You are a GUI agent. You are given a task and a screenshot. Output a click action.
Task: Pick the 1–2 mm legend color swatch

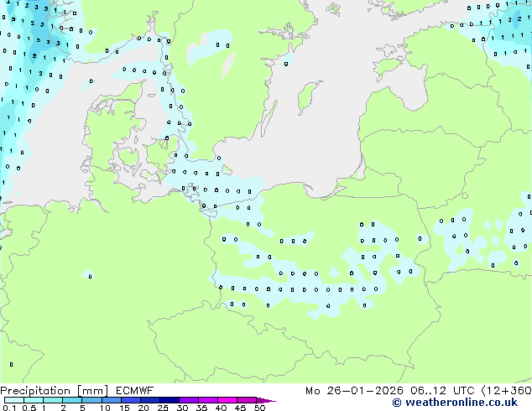point(53,400)
